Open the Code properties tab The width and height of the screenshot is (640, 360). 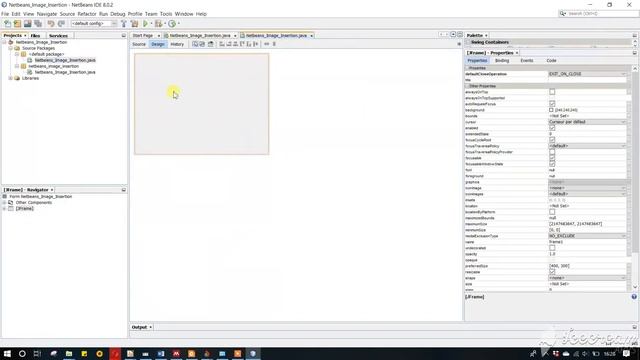pos(551,60)
